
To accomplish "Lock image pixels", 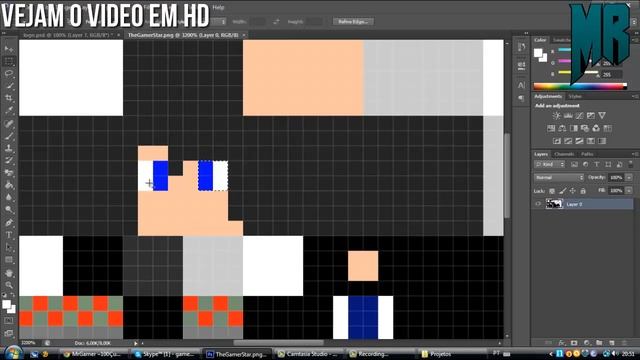I will pos(562,191).
